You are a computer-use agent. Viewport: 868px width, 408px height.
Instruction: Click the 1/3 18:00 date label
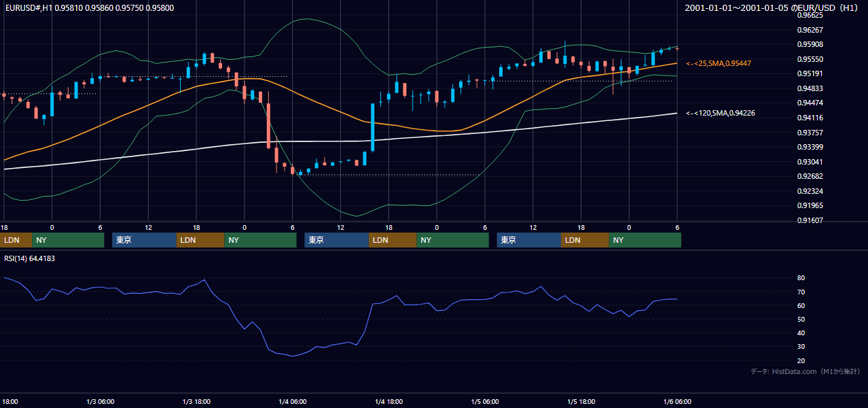(196, 401)
